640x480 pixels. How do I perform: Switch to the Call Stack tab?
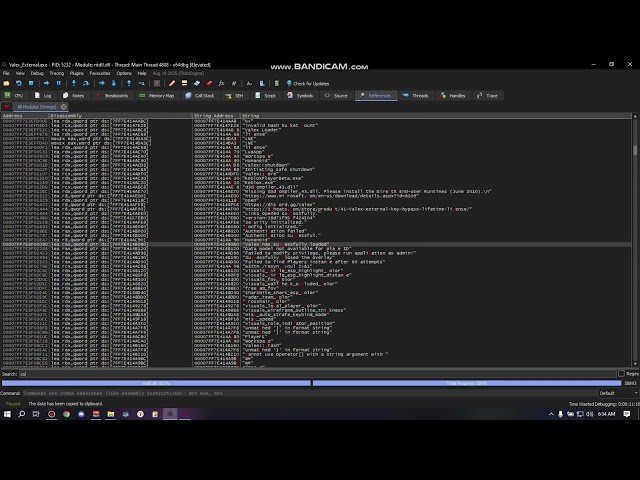(200, 96)
